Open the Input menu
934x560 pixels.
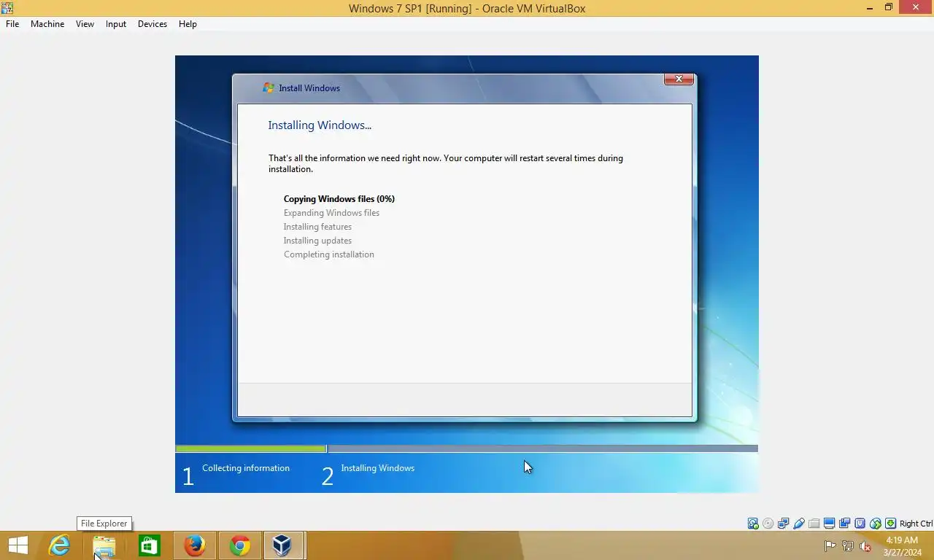click(115, 24)
